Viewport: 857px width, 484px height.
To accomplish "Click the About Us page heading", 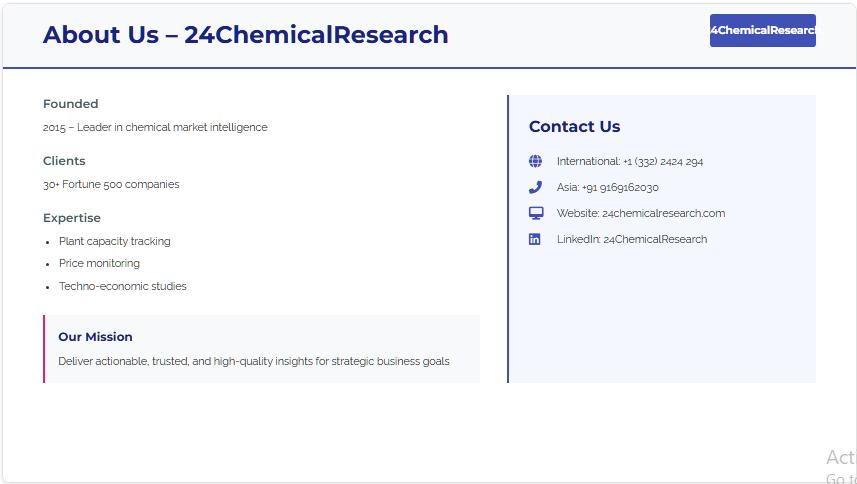I will (245, 35).
